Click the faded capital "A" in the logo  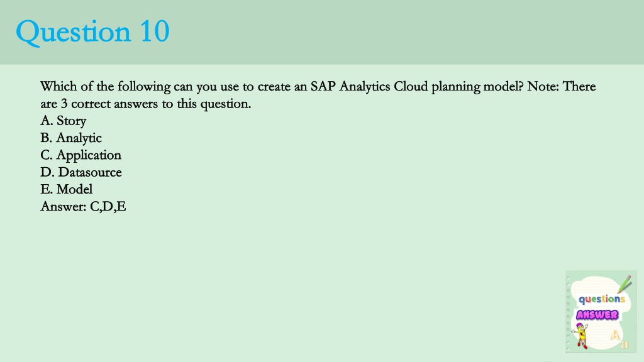pyautogui.click(x=615, y=336)
